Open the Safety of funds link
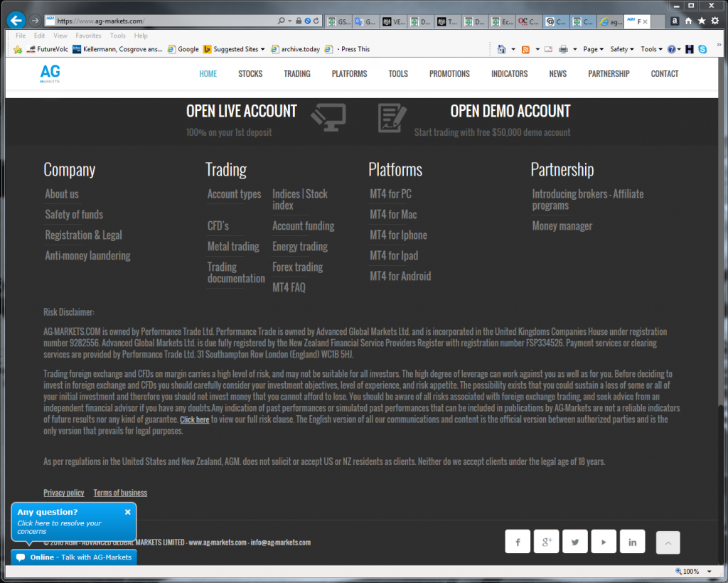The width and height of the screenshot is (728, 583). [x=74, y=215]
